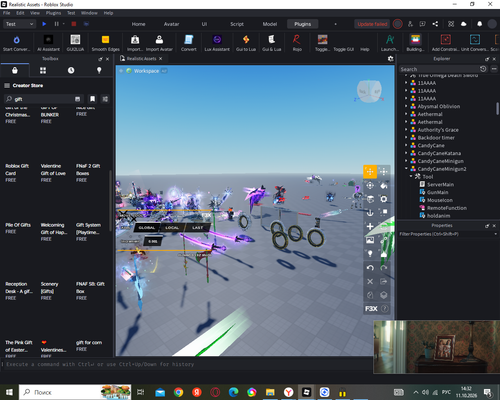Click the Gui to Lua plugin
This screenshot has width=500, height=400.
pyautogui.click(x=246, y=43)
